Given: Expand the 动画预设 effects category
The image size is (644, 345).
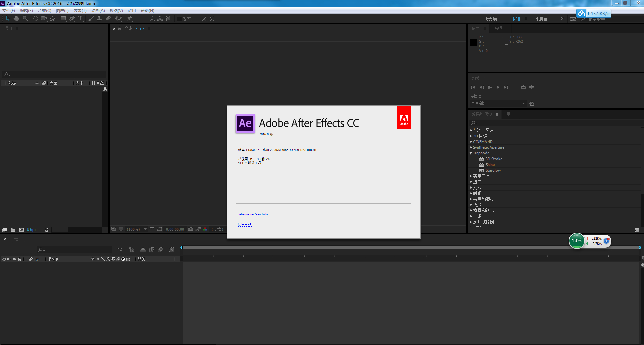Looking at the screenshot, I should pyautogui.click(x=471, y=130).
